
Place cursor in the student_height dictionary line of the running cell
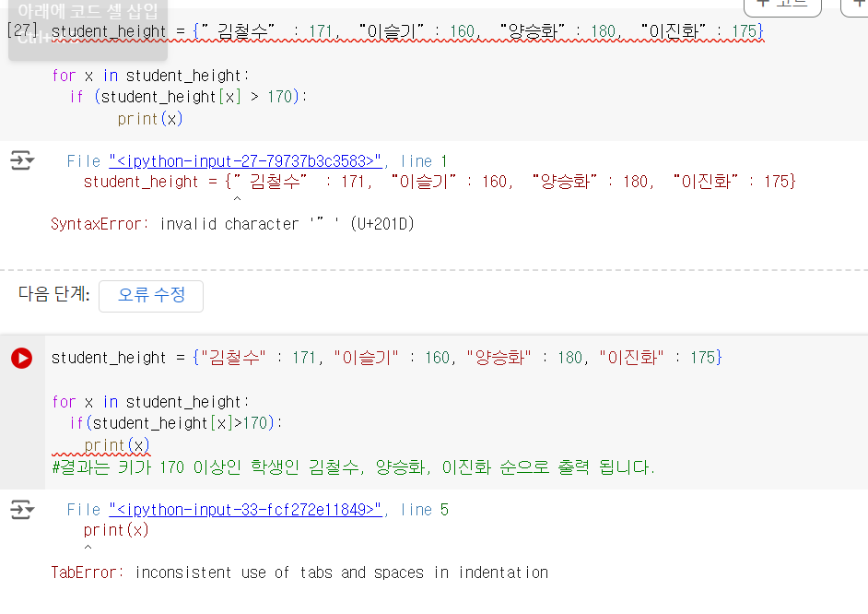pyautogui.click(x=386, y=358)
